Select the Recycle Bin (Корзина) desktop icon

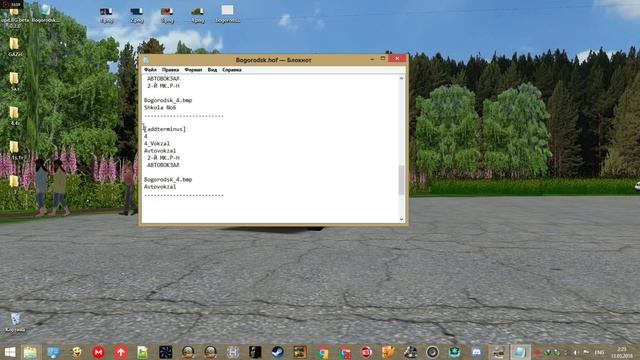[x=15, y=322]
